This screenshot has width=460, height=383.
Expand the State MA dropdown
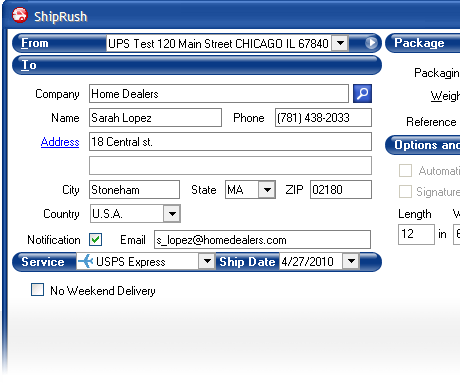[267, 190]
